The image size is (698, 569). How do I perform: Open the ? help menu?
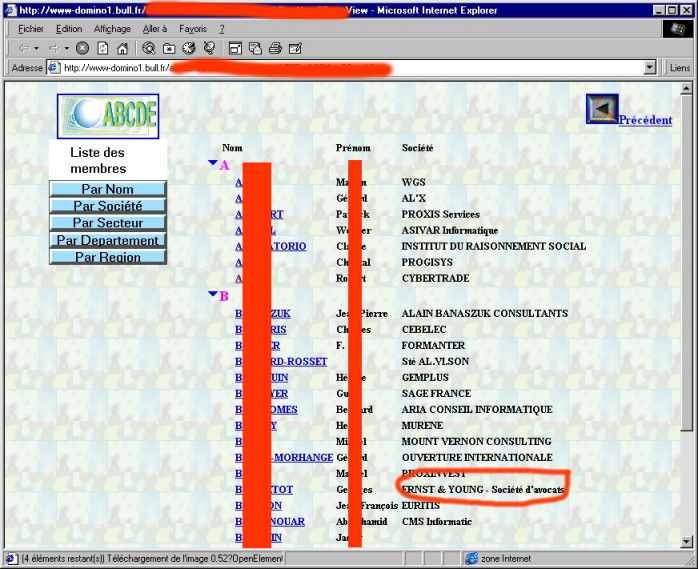click(x=221, y=29)
